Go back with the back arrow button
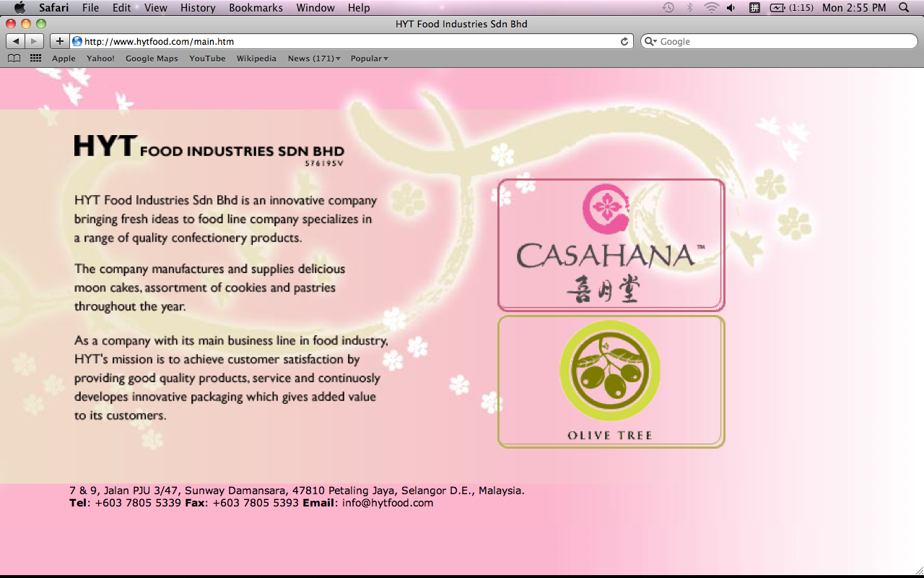Image resolution: width=924 pixels, height=578 pixels. pos(16,41)
